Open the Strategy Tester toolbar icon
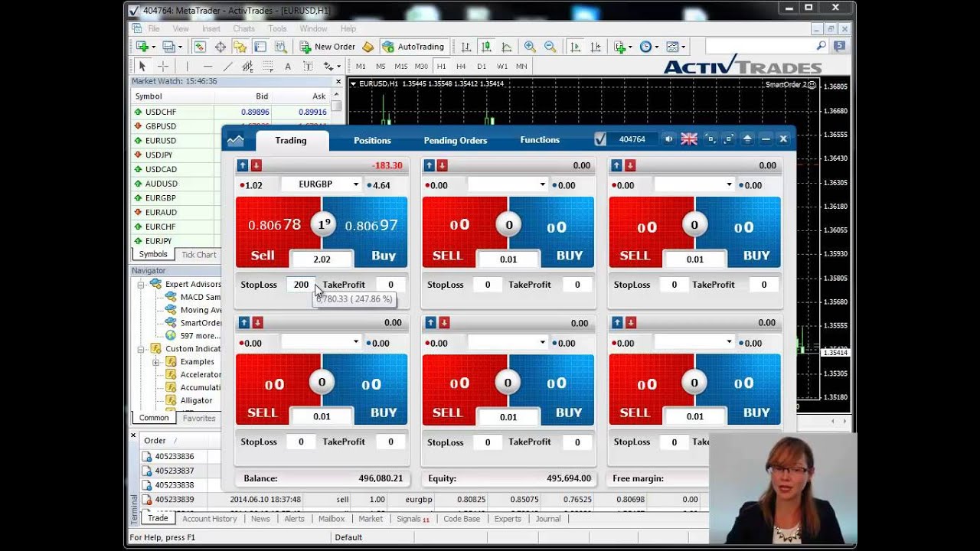 click(x=281, y=47)
